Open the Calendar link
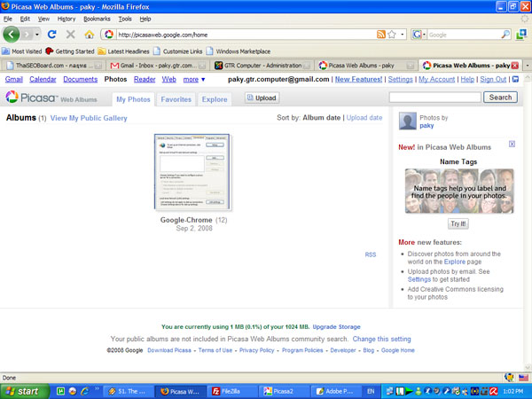This screenshot has width=532, height=399. [43, 80]
